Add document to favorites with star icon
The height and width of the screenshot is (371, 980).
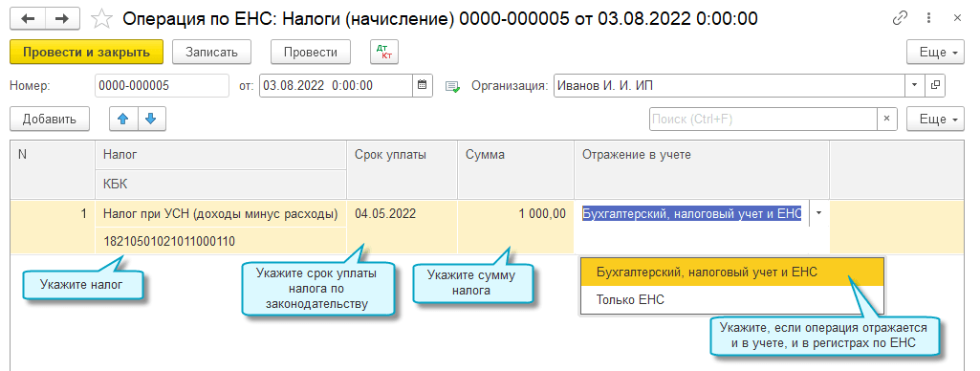pyautogui.click(x=102, y=19)
